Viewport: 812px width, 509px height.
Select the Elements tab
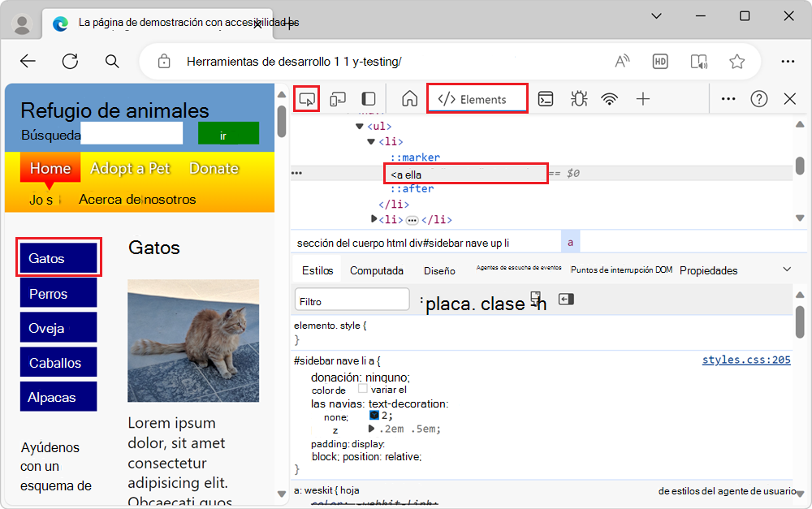click(x=477, y=99)
